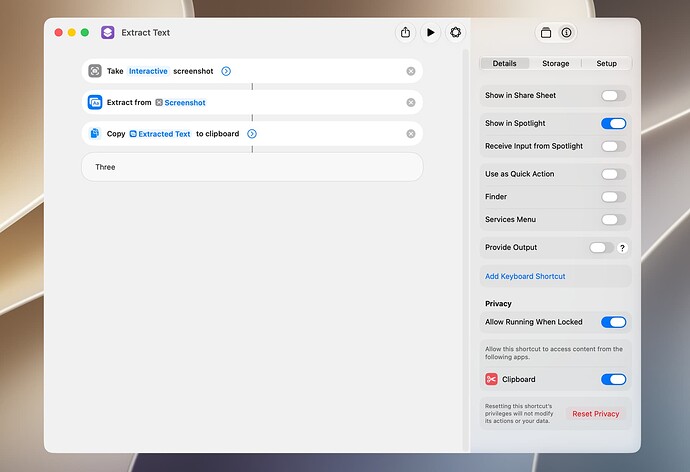Viewport: 690px width, 472px height.
Task: Click Add Keyboard Shortcut
Action: coord(525,276)
